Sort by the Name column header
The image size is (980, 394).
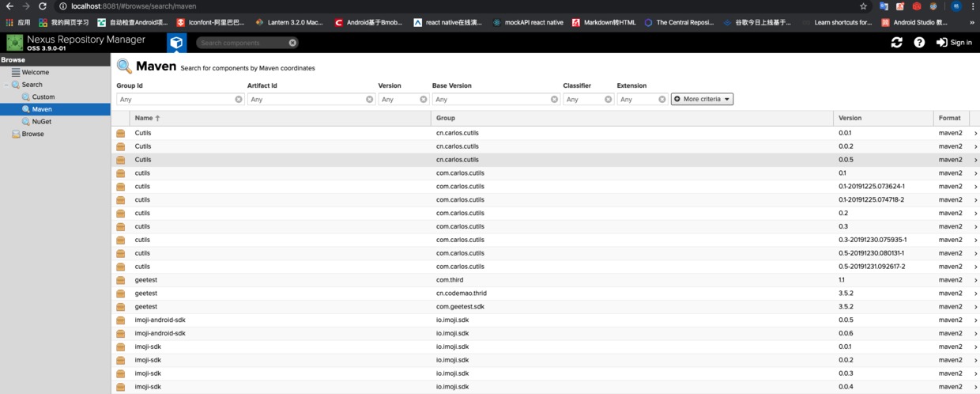coord(281,118)
